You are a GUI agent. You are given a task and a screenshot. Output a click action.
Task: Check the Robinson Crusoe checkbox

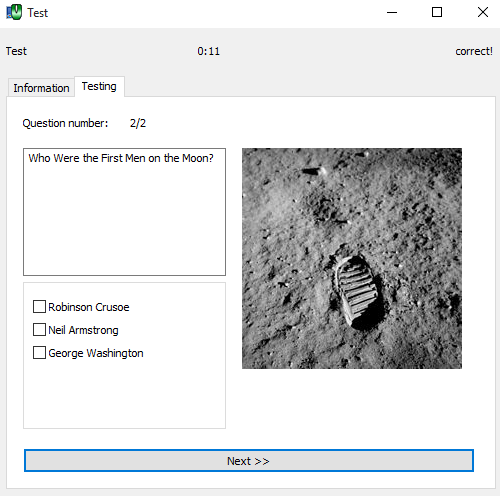(39, 306)
